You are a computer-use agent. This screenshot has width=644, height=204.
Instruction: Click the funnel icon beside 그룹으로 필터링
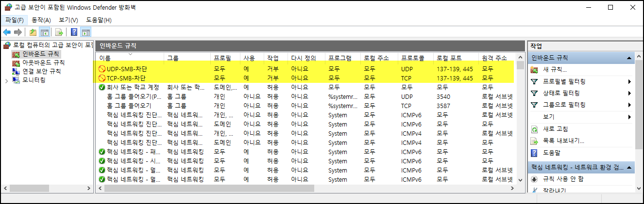(x=534, y=105)
